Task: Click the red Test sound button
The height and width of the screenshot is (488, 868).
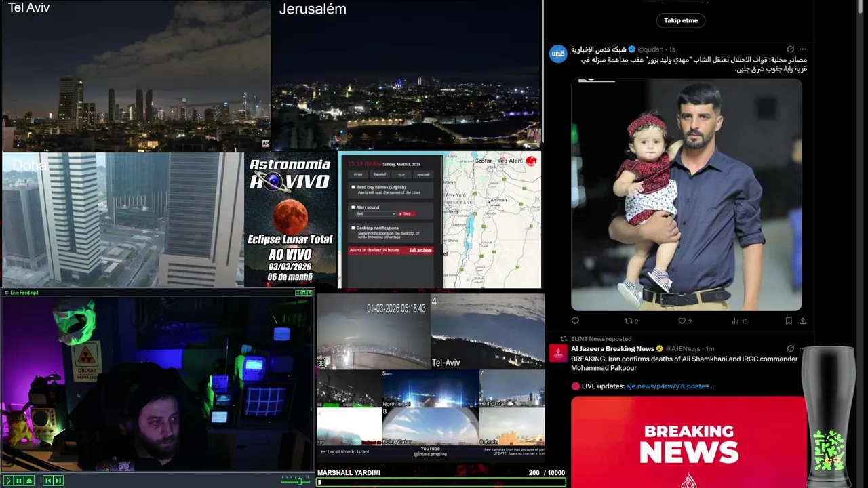Action: (407, 213)
